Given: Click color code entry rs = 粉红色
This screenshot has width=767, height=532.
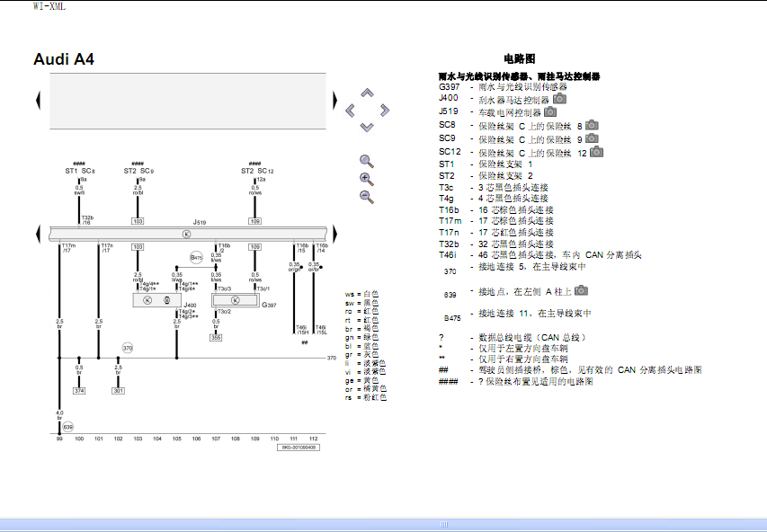Looking at the screenshot, I should pos(366,397).
